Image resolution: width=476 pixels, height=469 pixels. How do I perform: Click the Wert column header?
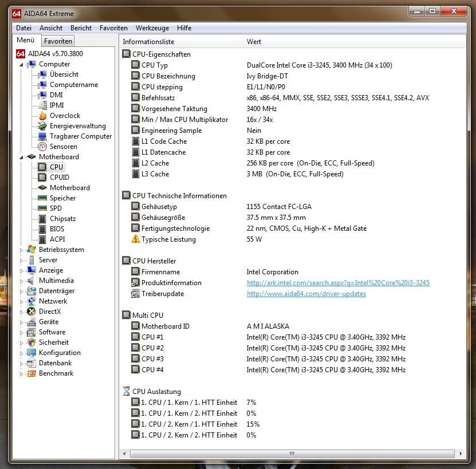pyautogui.click(x=354, y=42)
